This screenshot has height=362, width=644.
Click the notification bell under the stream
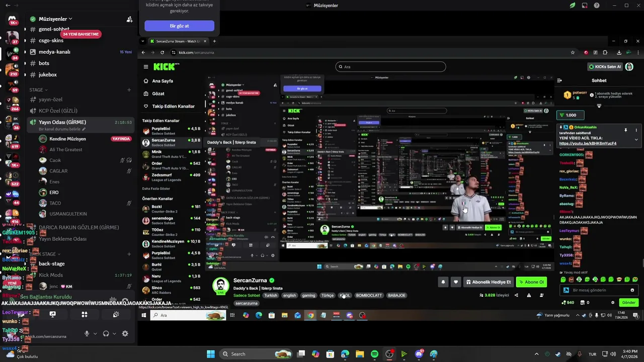click(443, 282)
